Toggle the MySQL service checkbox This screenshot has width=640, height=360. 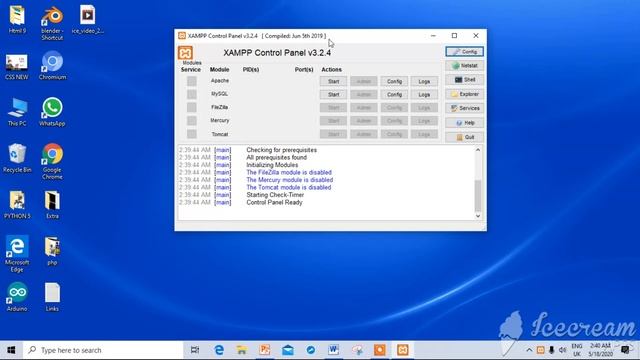click(x=191, y=94)
